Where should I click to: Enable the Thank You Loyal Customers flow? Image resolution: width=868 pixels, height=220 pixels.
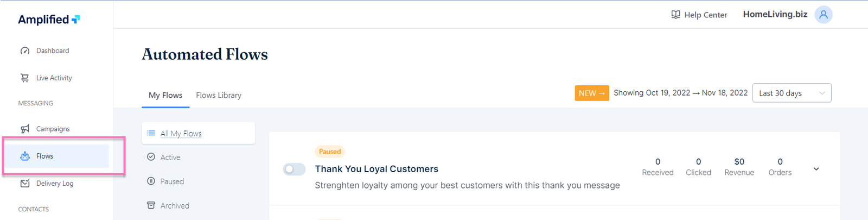pos(294,169)
